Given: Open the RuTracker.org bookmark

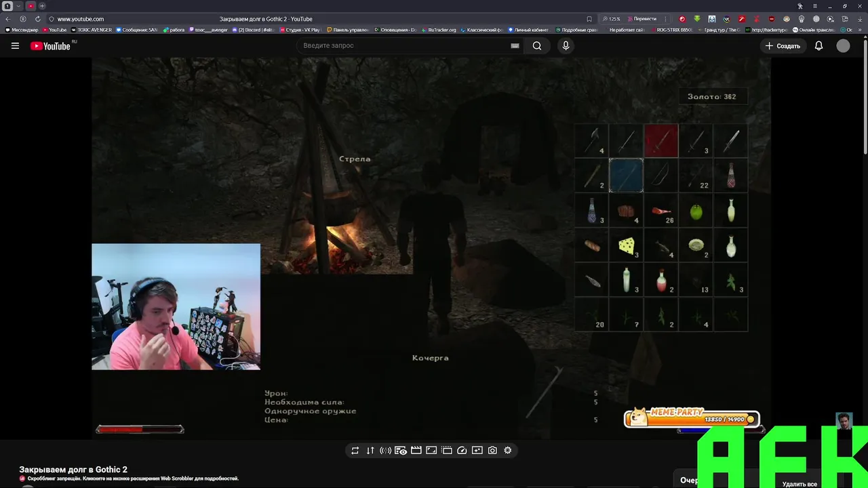Looking at the screenshot, I should pyautogui.click(x=440, y=30).
